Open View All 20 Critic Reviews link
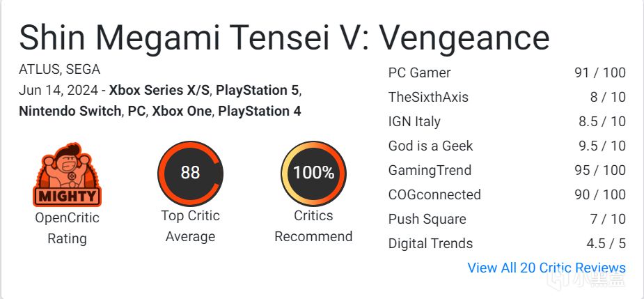The width and height of the screenshot is (644, 299). click(x=547, y=268)
